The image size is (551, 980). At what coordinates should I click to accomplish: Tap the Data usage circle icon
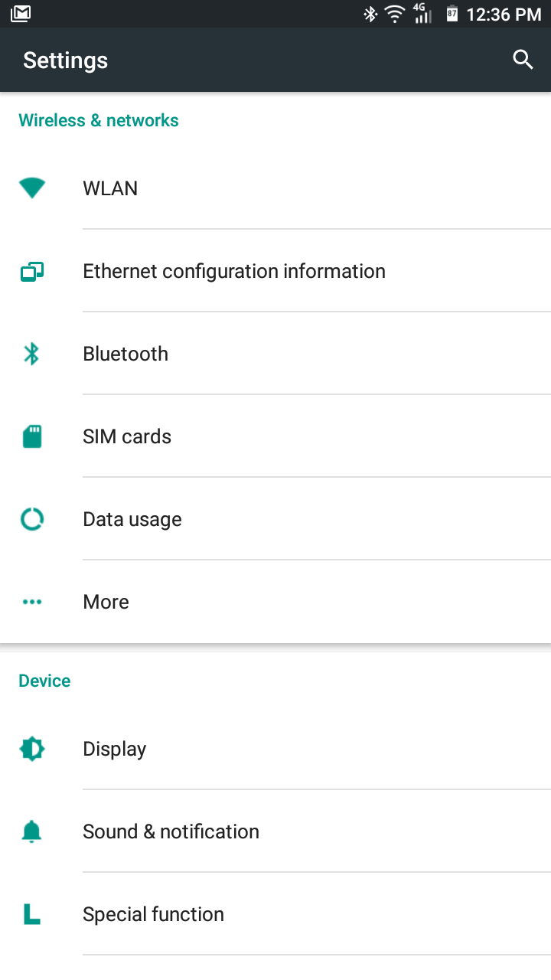(32, 519)
